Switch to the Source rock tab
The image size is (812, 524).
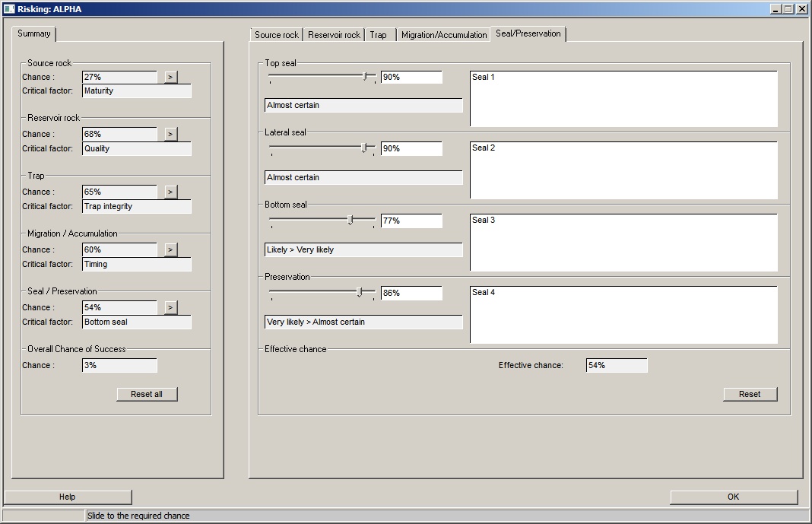point(276,35)
